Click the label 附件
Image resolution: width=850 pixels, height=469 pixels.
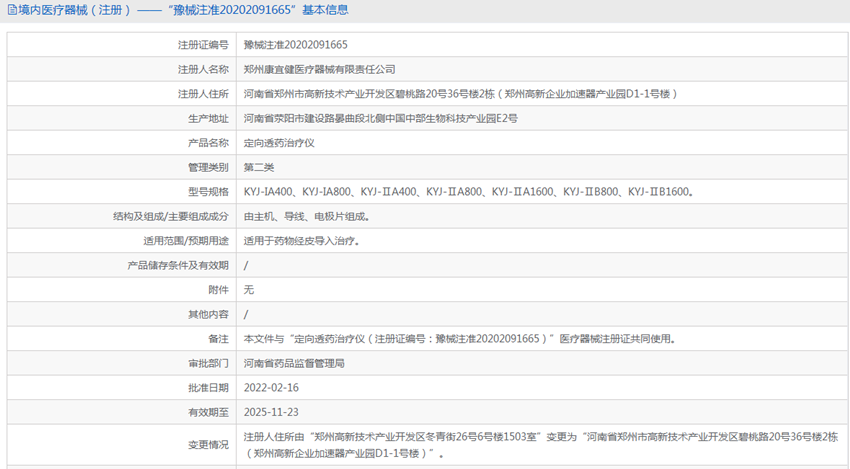click(218, 290)
